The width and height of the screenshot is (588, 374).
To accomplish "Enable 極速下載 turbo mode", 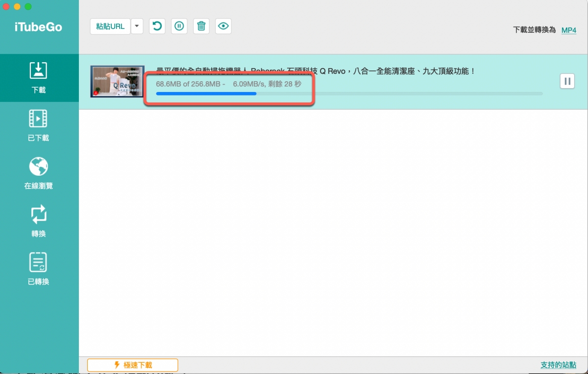I will [133, 365].
